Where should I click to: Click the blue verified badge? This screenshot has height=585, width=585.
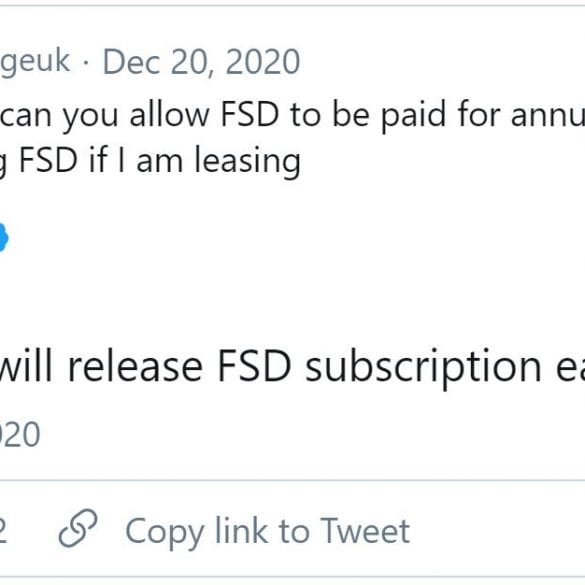coord(3,237)
